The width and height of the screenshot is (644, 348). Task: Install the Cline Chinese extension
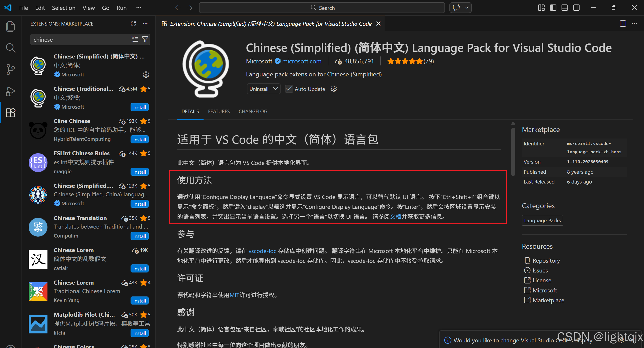[139, 140]
